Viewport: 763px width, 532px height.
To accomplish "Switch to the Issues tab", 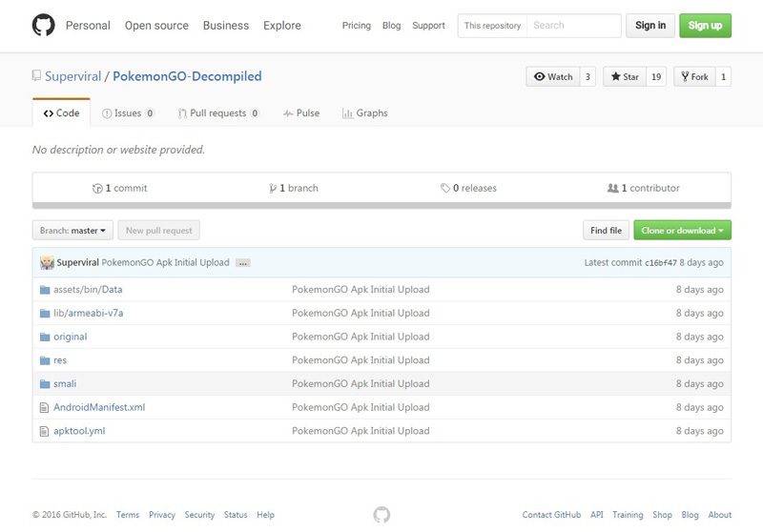I will pos(128,113).
